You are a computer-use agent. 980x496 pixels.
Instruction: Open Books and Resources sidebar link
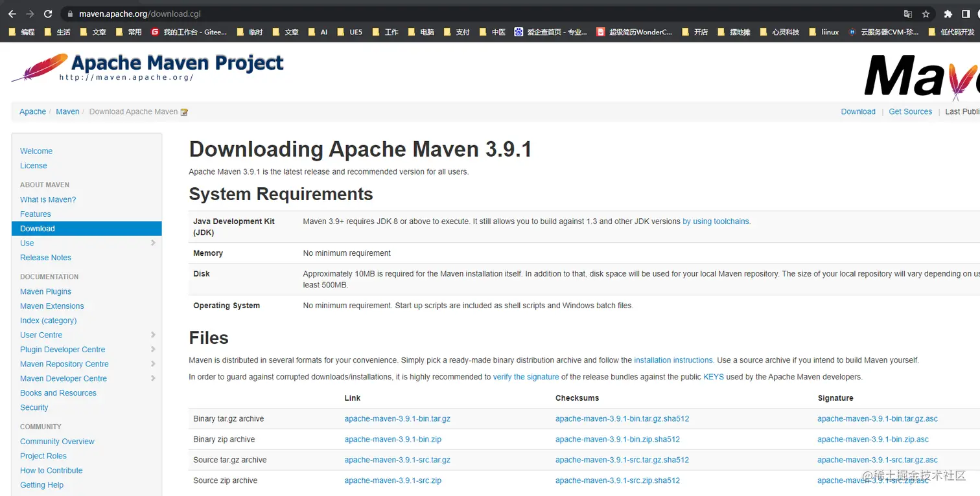[x=58, y=393]
